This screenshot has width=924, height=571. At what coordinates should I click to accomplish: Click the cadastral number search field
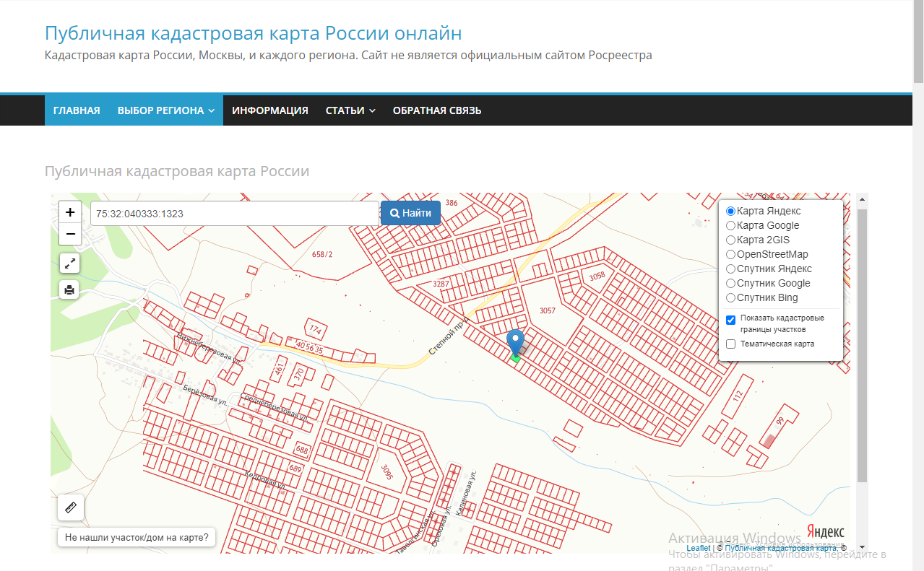click(x=235, y=214)
